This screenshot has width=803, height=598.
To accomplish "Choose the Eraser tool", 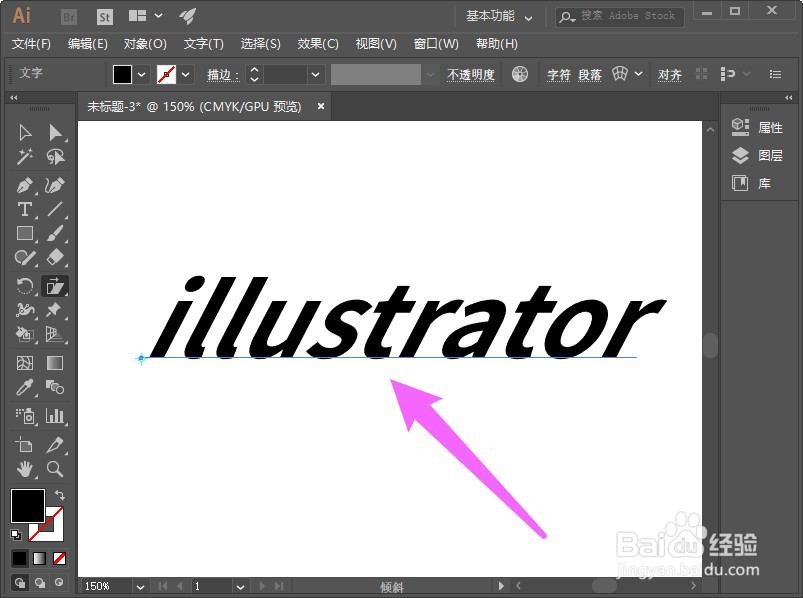I will pos(54,257).
